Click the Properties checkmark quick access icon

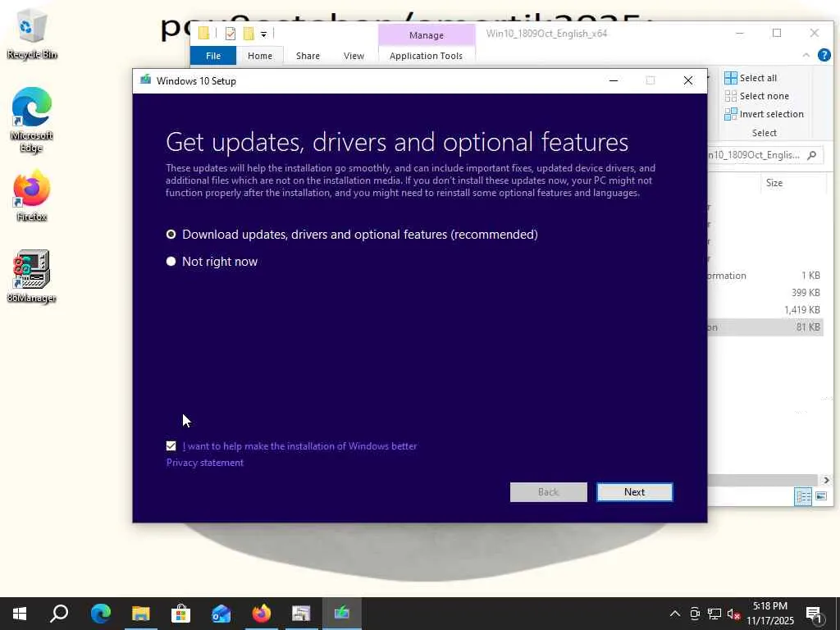[x=231, y=34]
